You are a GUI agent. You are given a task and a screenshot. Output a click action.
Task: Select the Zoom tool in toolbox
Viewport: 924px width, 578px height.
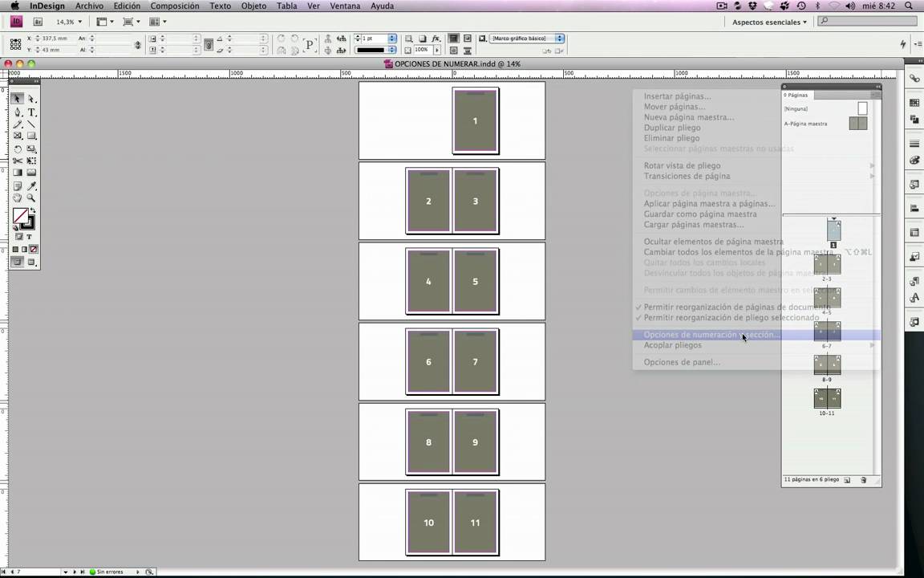point(31,197)
